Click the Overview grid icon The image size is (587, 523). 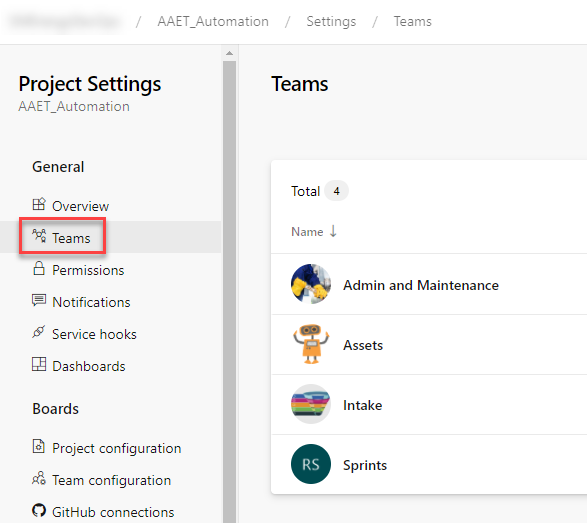click(x=39, y=204)
